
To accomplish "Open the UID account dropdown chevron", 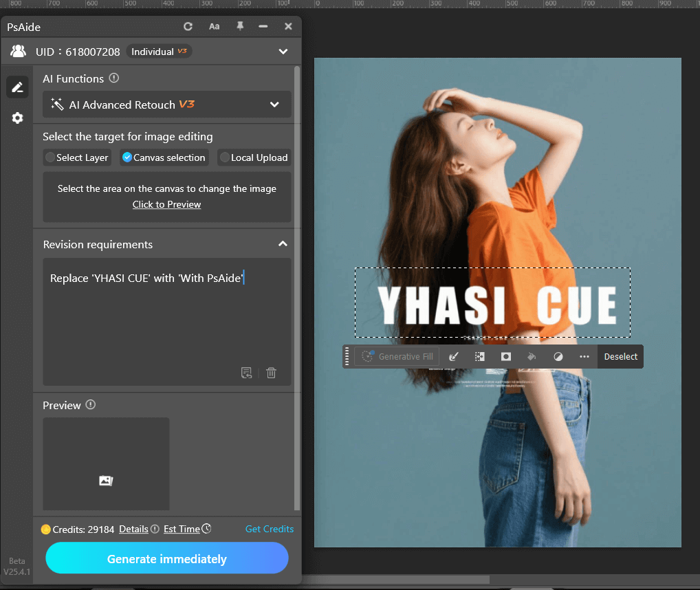I will point(283,51).
